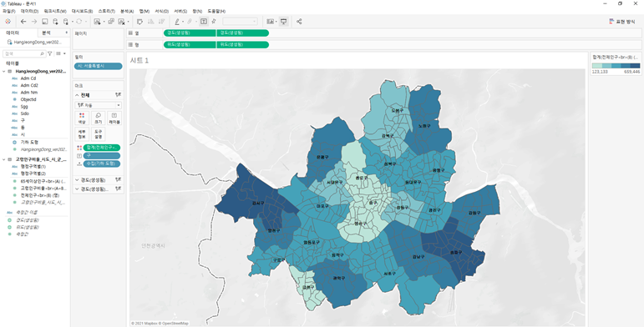Open the 도움말(H) menu
644x327 pixels.
[x=216, y=11]
